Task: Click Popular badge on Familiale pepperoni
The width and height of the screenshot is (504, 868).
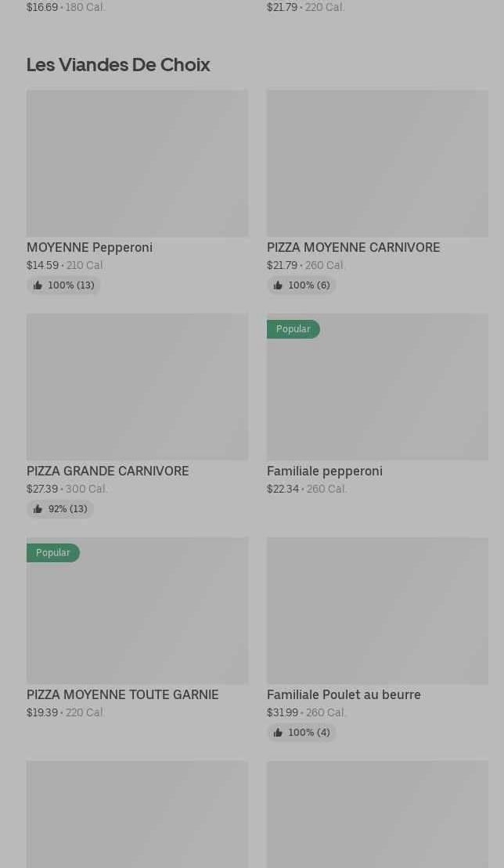Action: click(293, 329)
